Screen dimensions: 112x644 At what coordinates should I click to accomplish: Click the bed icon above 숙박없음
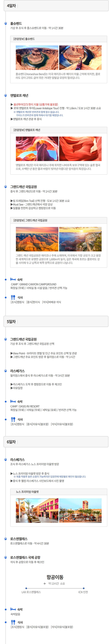pos(13,609)
